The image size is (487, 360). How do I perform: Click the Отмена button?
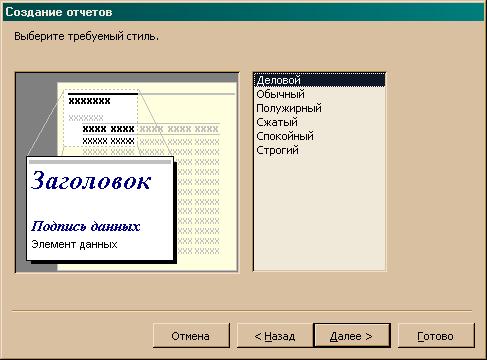191,336
